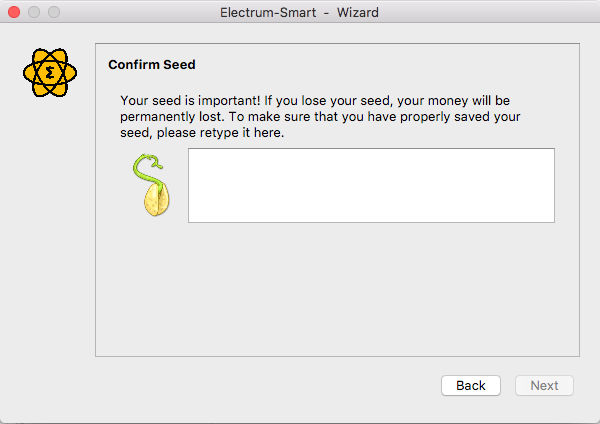Click the sigma symbol inside the logo
The width and height of the screenshot is (600, 424).
[50, 72]
